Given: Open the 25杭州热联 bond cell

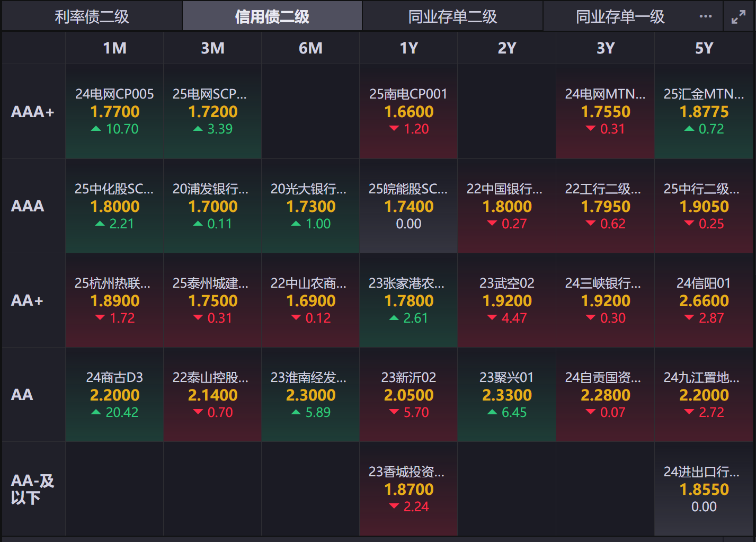Looking at the screenshot, I should [x=114, y=300].
